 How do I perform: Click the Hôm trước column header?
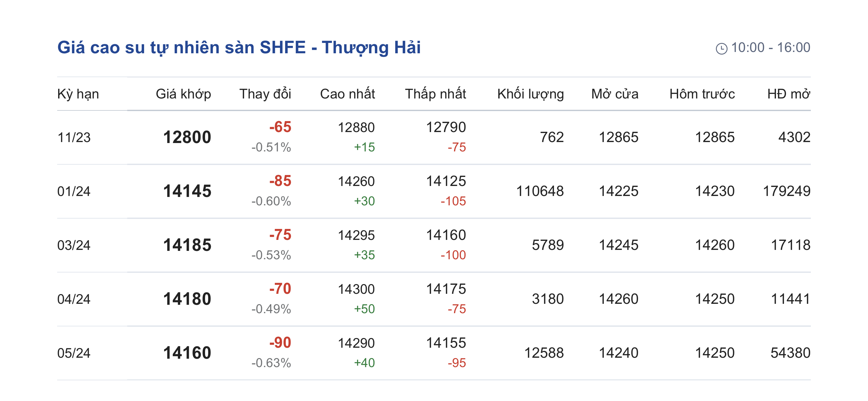pos(702,94)
